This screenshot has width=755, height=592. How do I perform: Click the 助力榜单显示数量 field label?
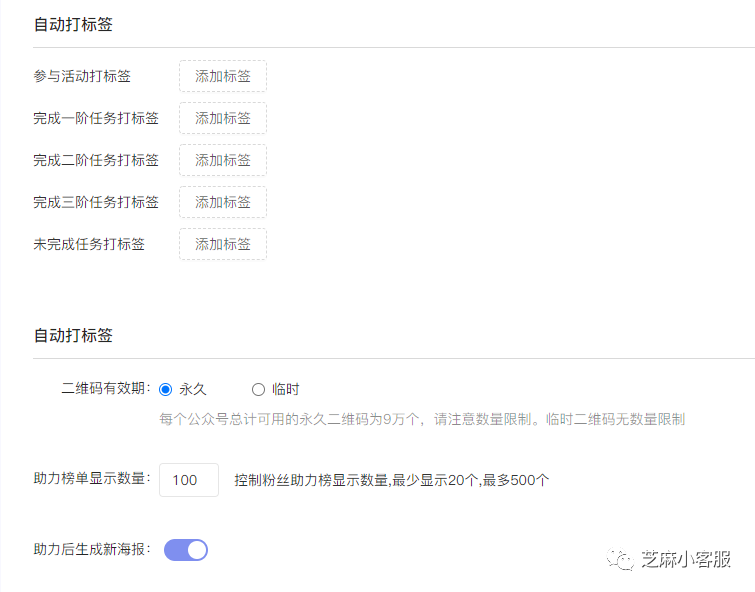pyautogui.click(x=92, y=478)
